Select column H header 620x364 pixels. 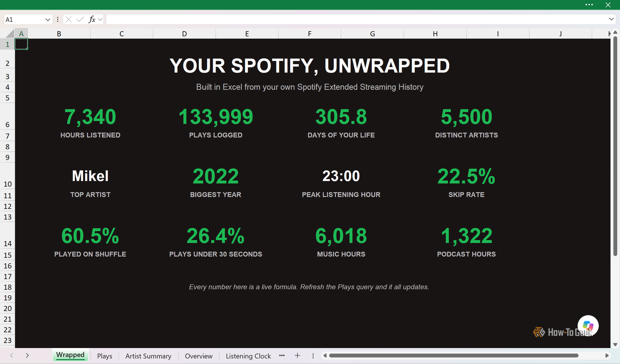click(x=435, y=34)
